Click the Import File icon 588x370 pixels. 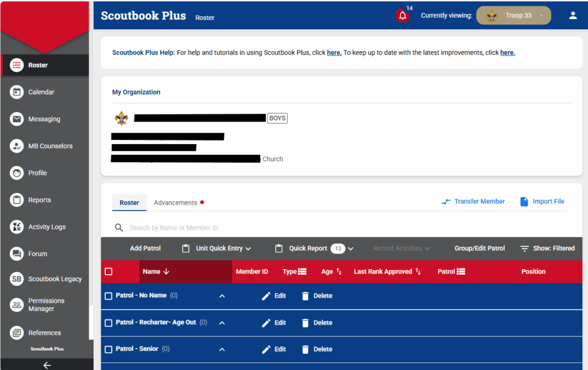point(524,201)
